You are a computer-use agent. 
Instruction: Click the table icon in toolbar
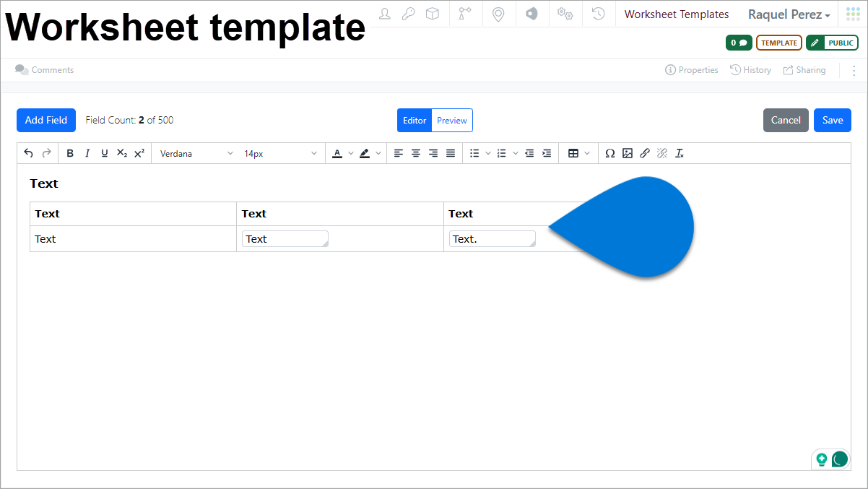(573, 153)
